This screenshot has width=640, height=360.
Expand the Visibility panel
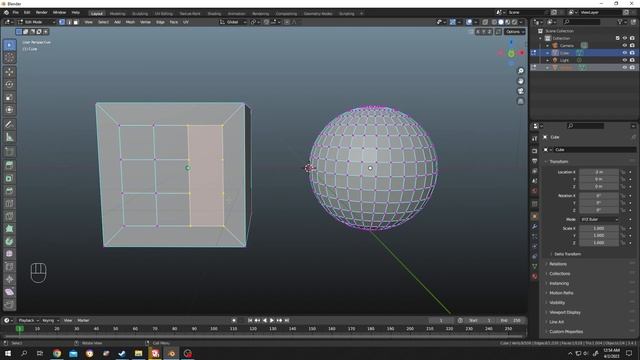pyautogui.click(x=557, y=302)
